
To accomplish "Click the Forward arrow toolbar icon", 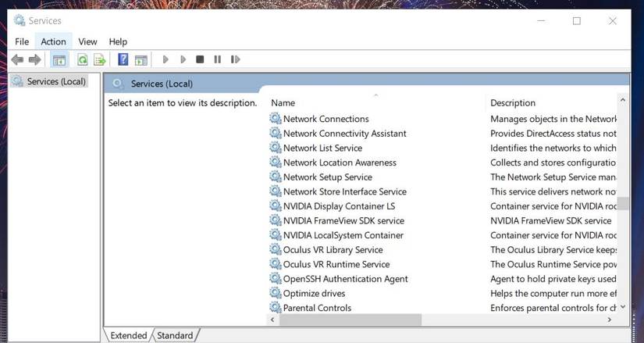I will pyautogui.click(x=35, y=59).
